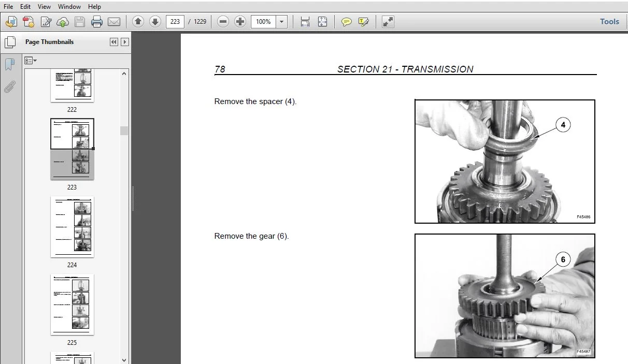Click the text 'Remove the gear (6).'
The image size is (628, 364).
coord(251,236)
